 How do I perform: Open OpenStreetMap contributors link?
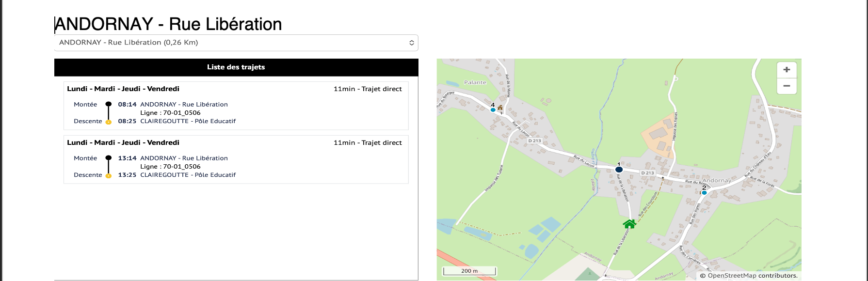pos(753,276)
